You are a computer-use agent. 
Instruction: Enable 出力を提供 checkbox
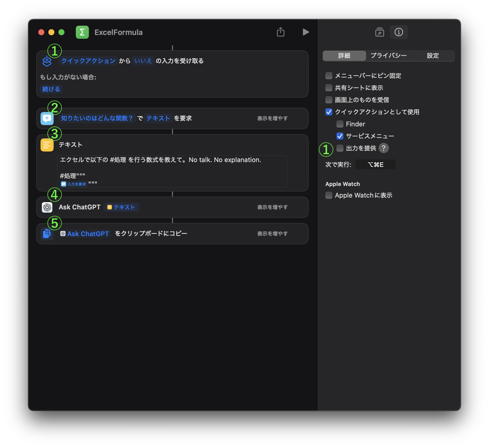(340, 148)
